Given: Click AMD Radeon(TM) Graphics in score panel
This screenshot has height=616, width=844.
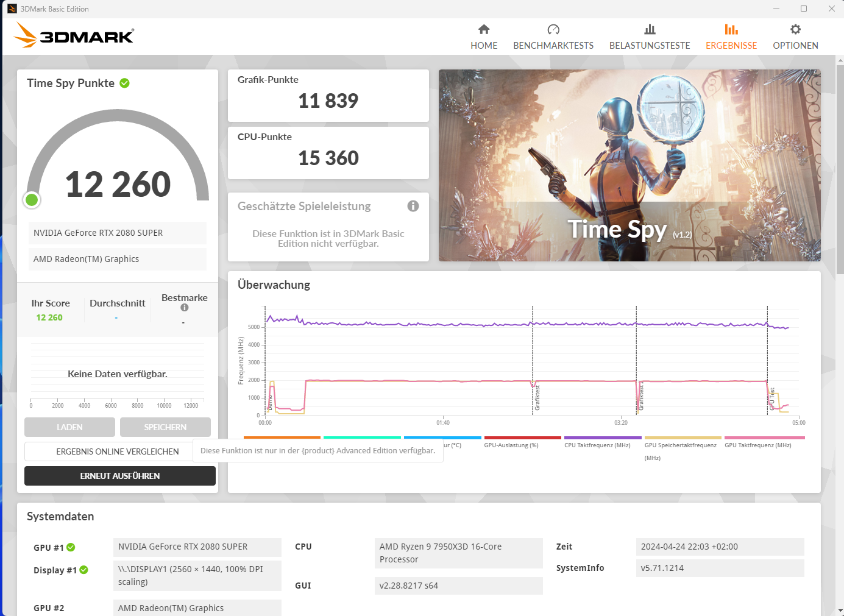Looking at the screenshot, I should [118, 259].
